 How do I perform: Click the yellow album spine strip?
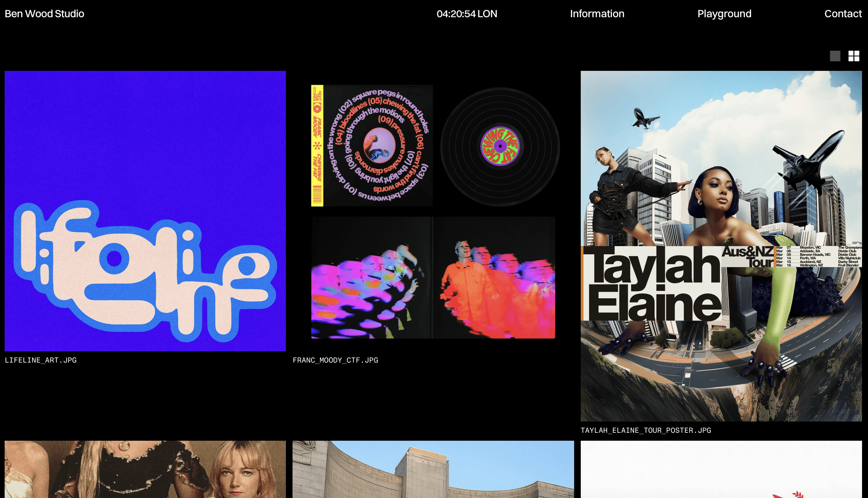click(x=317, y=146)
